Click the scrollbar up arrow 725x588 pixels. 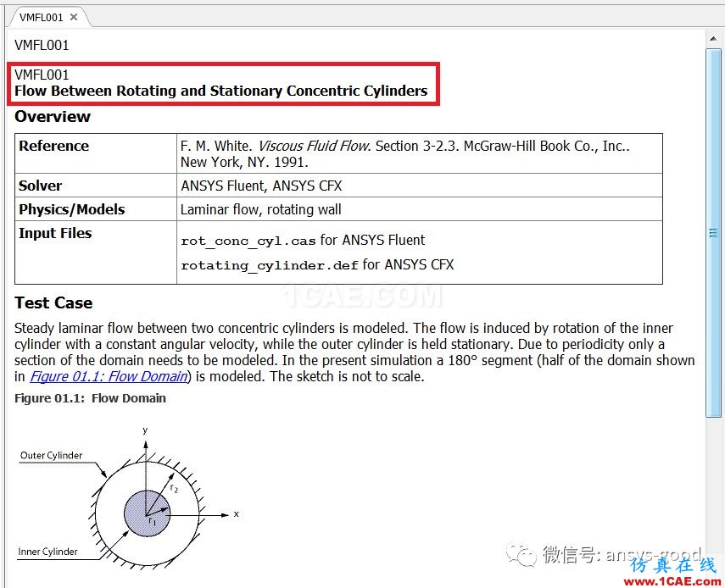712,39
